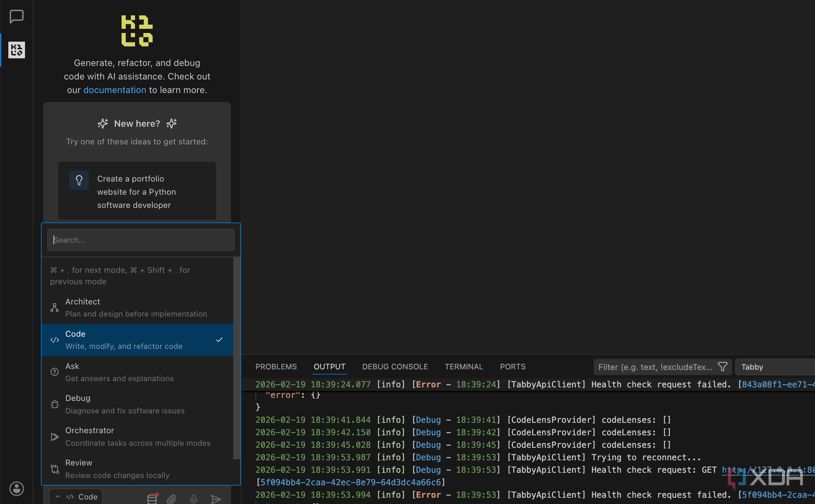The image size is (815, 504).
Task: Select the Debug mode
Action: tap(137, 404)
